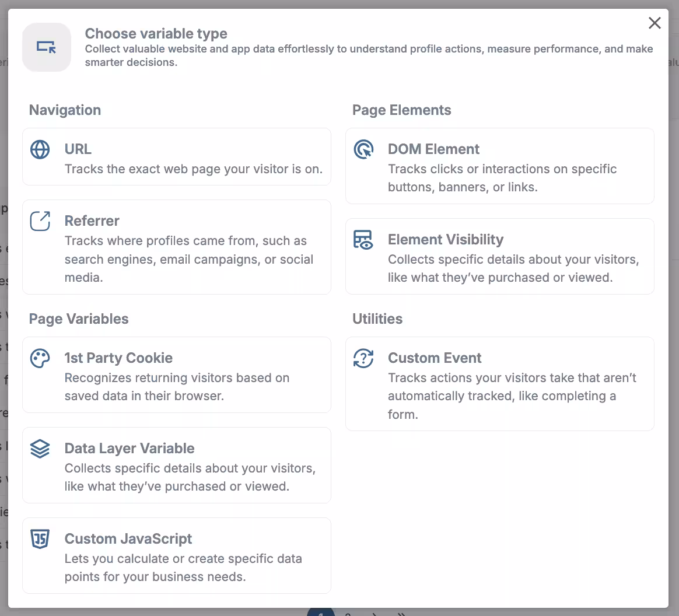Select the DOM Element title
Image resolution: width=679 pixels, height=616 pixels.
point(433,149)
